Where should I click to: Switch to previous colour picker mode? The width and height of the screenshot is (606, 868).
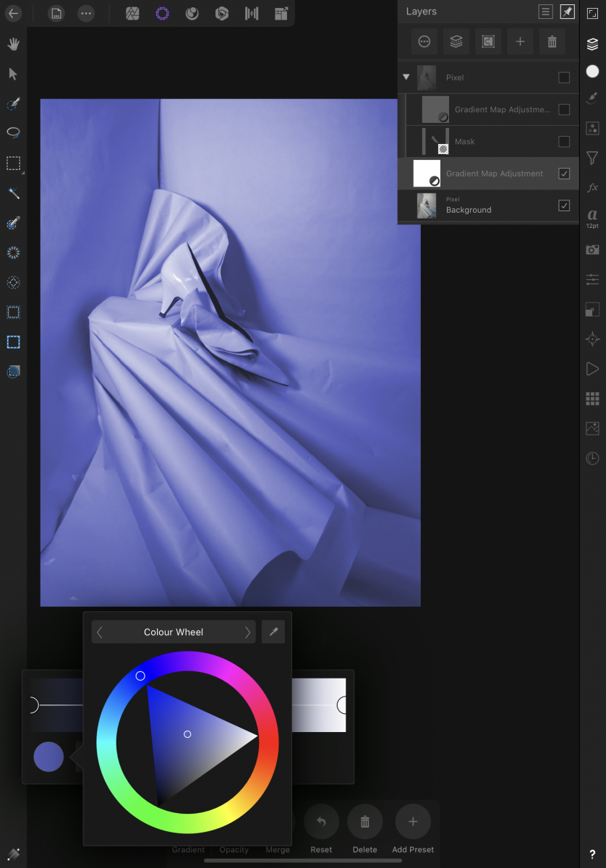pos(100,632)
